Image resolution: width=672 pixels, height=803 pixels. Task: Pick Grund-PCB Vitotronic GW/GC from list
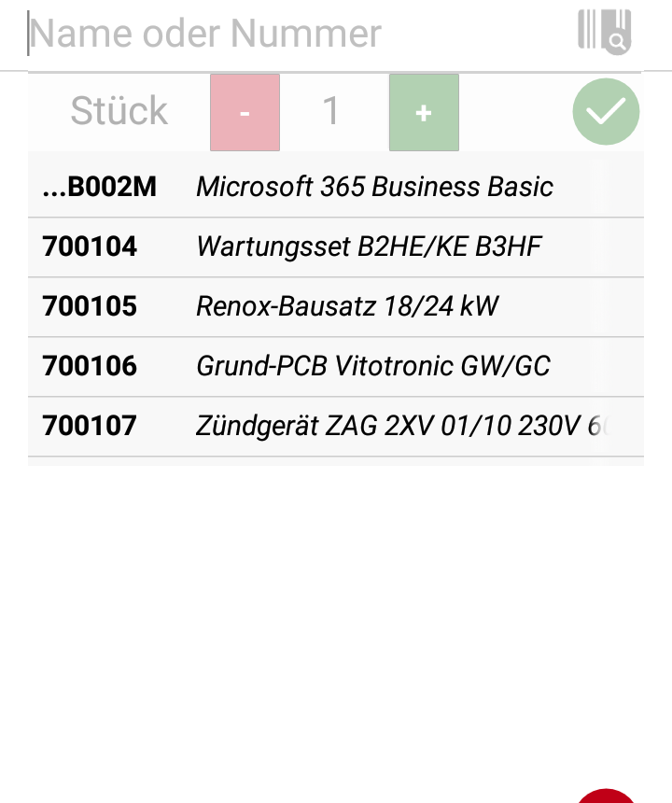pos(336,367)
